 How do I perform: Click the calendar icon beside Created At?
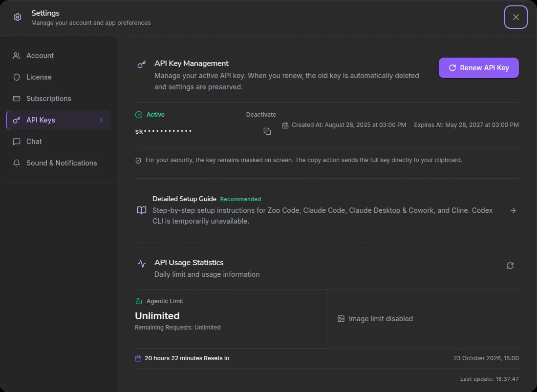(x=285, y=125)
